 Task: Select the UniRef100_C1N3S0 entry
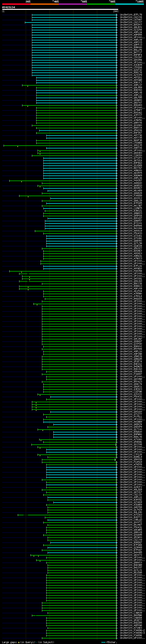coord(131,156)
